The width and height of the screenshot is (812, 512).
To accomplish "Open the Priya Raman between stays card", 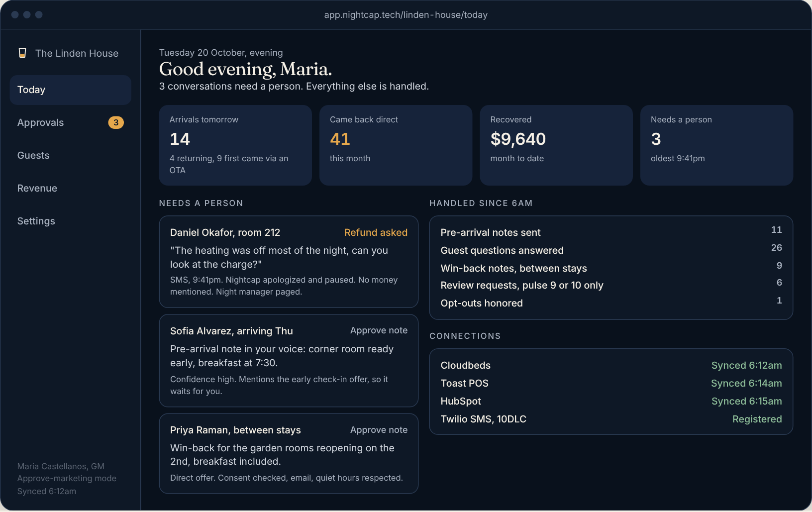I will [x=289, y=454].
